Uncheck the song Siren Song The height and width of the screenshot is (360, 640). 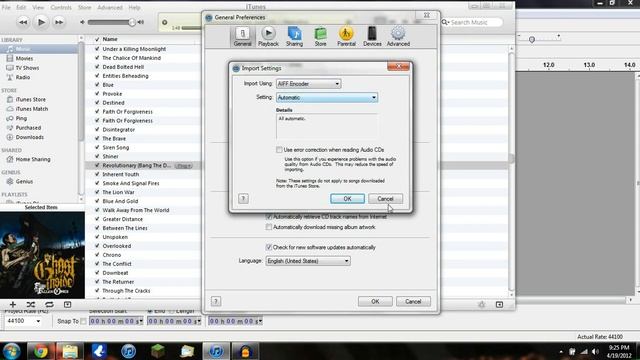tap(97, 147)
